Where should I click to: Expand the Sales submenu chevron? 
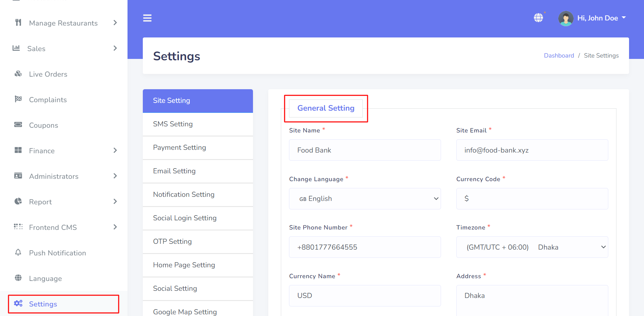click(115, 48)
